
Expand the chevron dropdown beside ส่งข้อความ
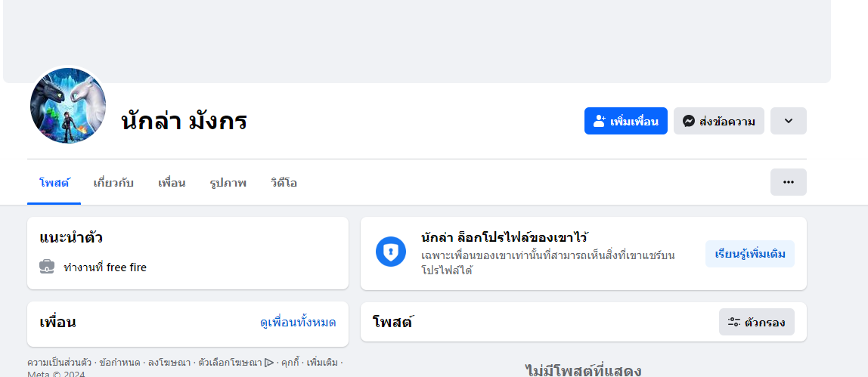pyautogui.click(x=788, y=121)
